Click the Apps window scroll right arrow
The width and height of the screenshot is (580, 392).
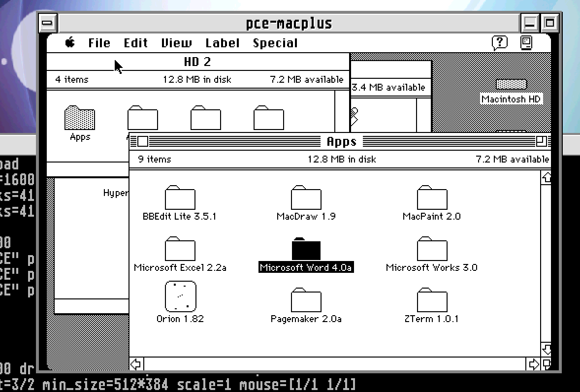[533, 364]
